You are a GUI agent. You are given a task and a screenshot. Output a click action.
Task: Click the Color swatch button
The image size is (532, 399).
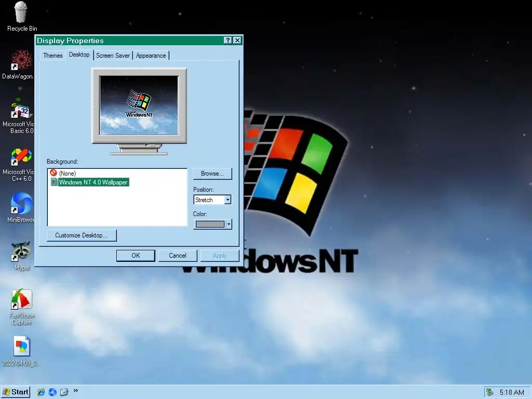tap(210, 224)
